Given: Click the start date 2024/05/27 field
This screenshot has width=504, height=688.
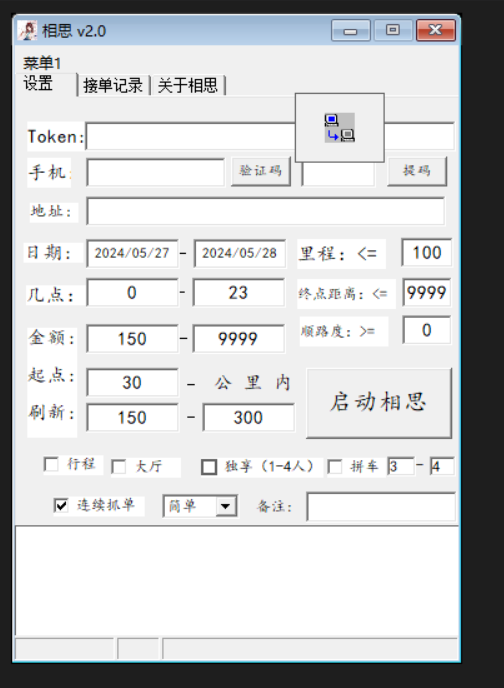Looking at the screenshot, I should (x=132, y=253).
